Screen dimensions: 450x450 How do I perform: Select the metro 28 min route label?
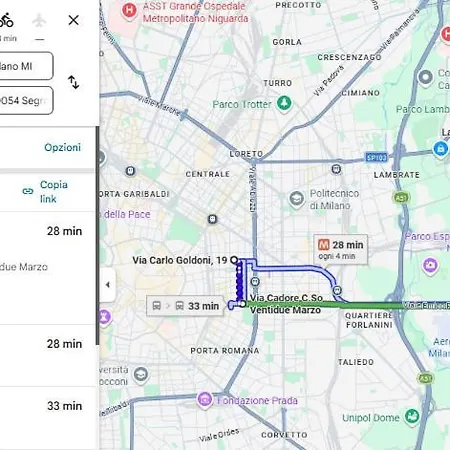pyautogui.click(x=340, y=250)
